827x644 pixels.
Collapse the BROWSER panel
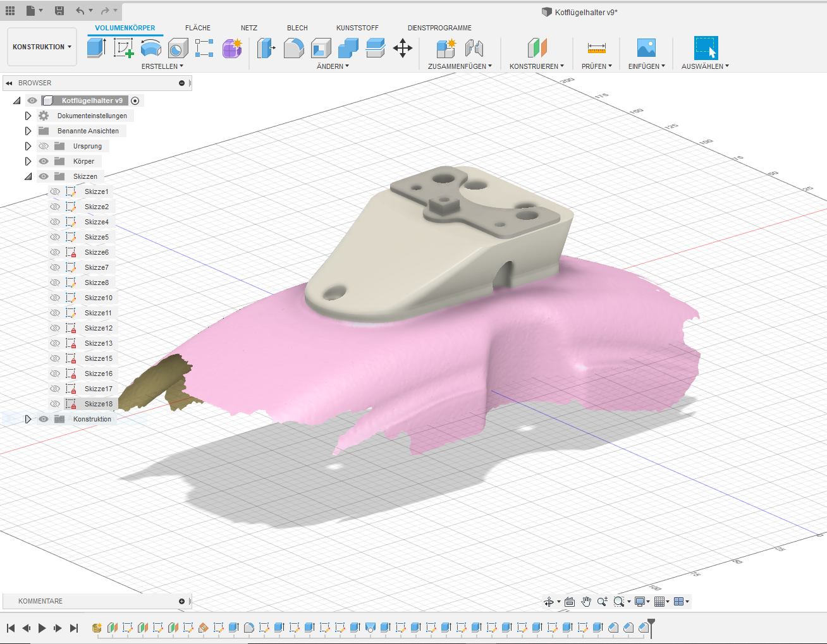9,83
